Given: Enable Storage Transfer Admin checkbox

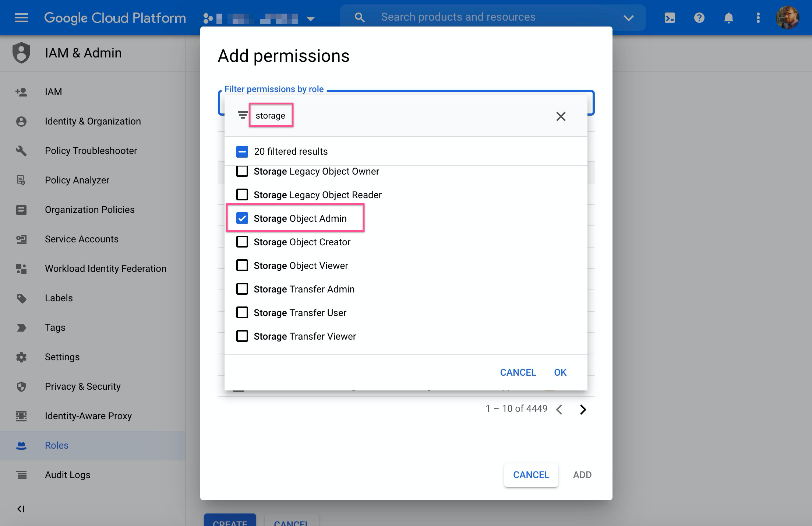Looking at the screenshot, I should point(242,289).
